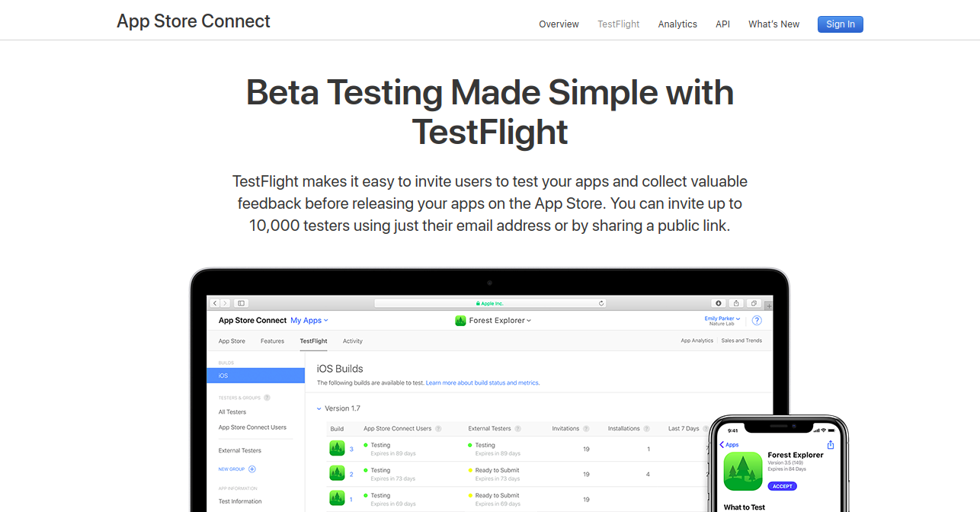
Task: Click 'Expires in 69 days' under App Store Connect Users
Action: click(393, 504)
